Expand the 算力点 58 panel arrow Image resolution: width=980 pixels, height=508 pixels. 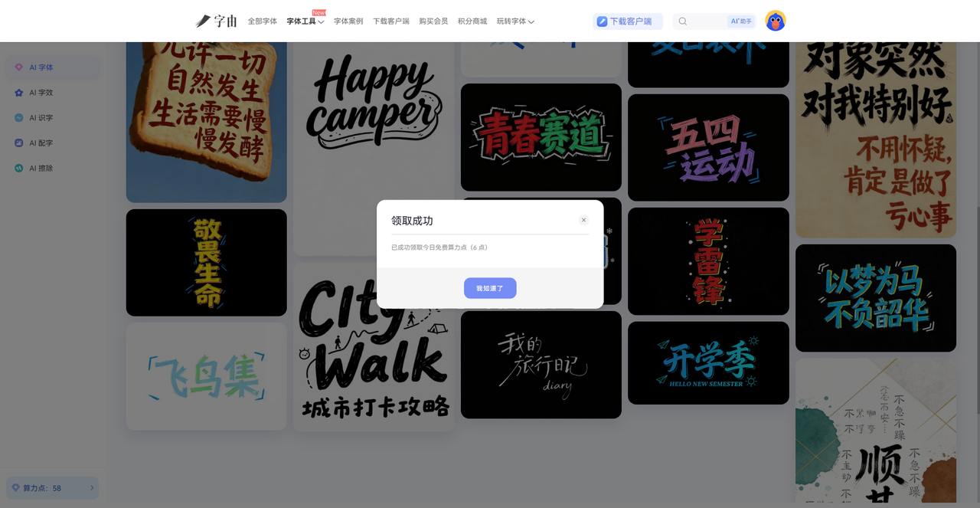coord(92,488)
